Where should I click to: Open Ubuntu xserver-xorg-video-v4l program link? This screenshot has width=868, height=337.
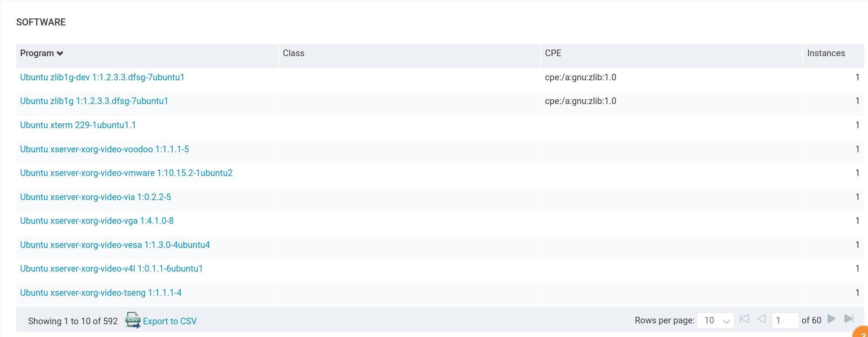point(111,269)
